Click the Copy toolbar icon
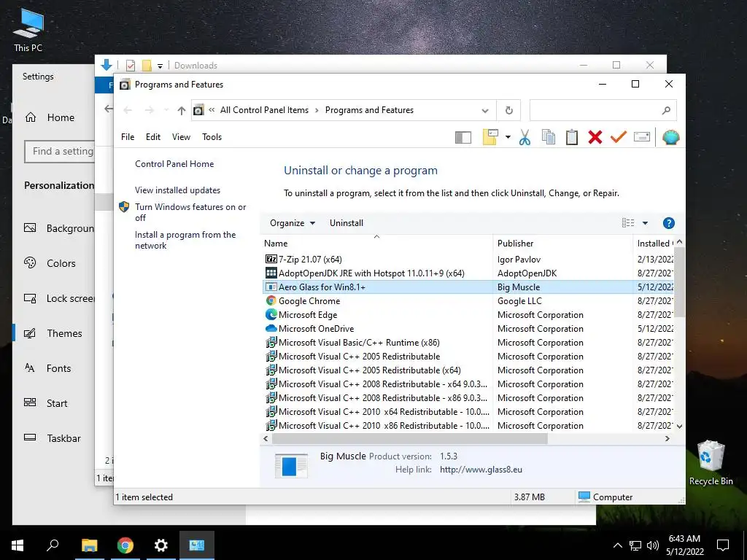The height and width of the screenshot is (560, 747). (x=549, y=137)
